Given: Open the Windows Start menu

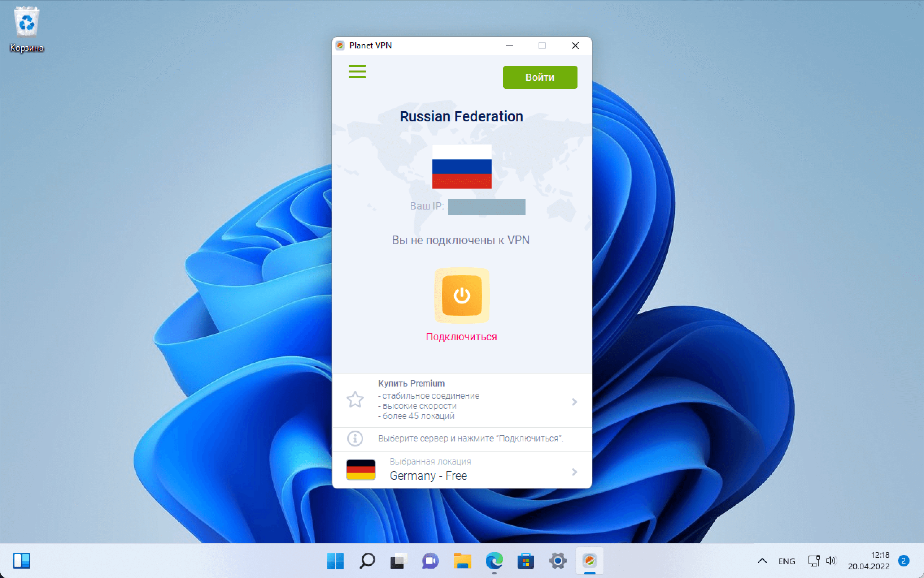Looking at the screenshot, I should (x=335, y=561).
